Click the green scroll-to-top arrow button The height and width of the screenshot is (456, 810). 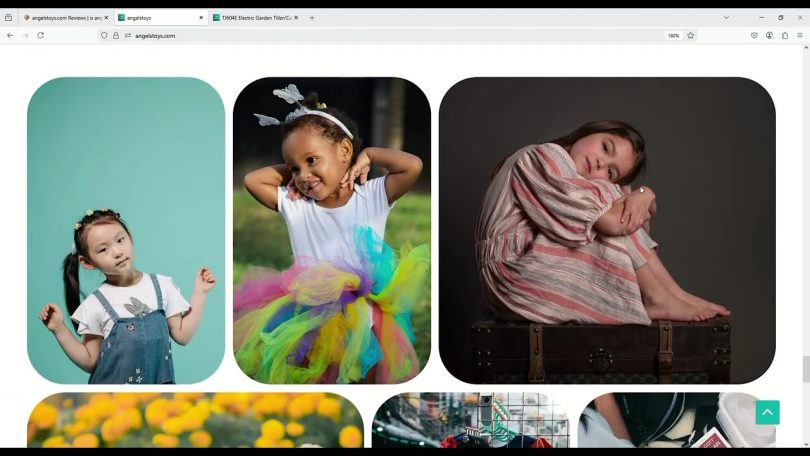click(x=767, y=412)
